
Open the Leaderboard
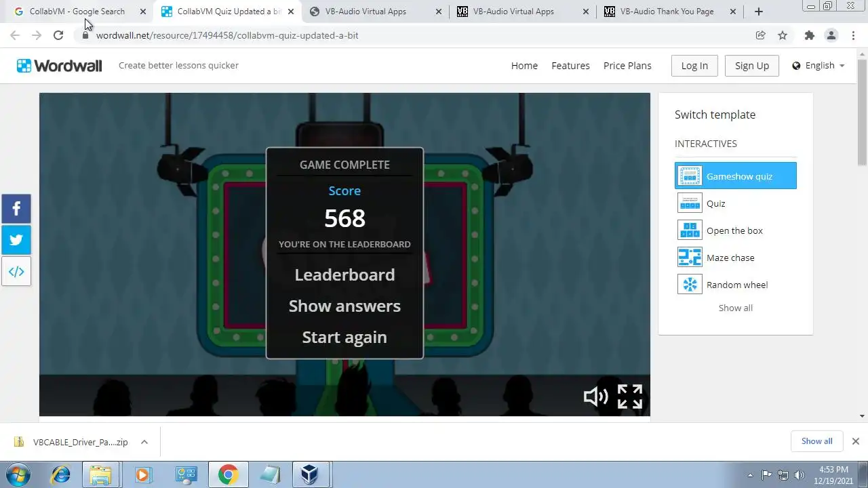[344, 274]
